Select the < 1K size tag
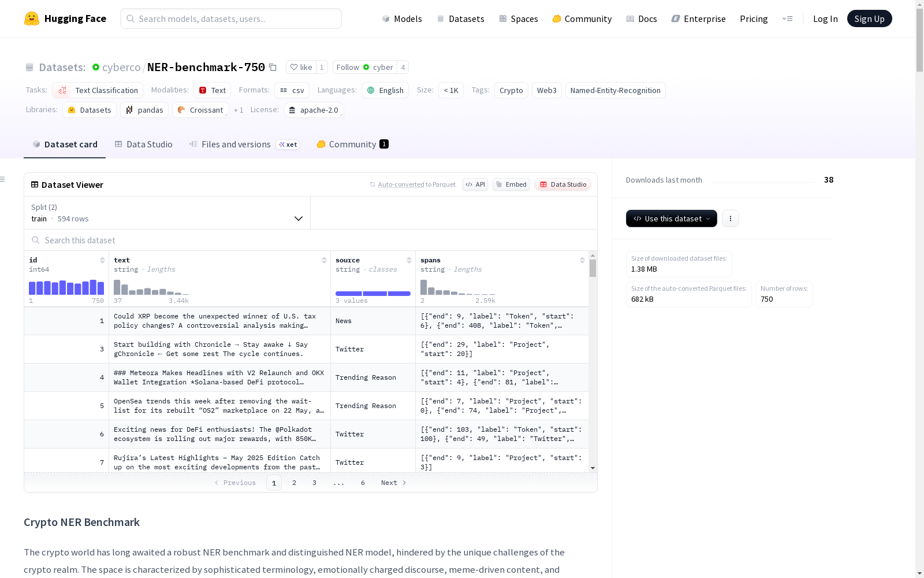 (451, 90)
